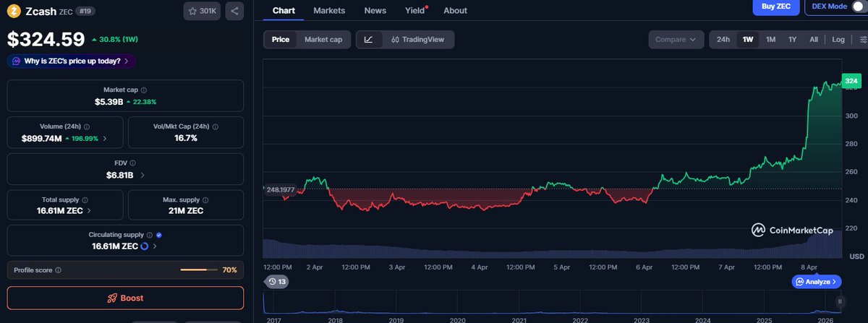Switch to the Yield tab

414,11
